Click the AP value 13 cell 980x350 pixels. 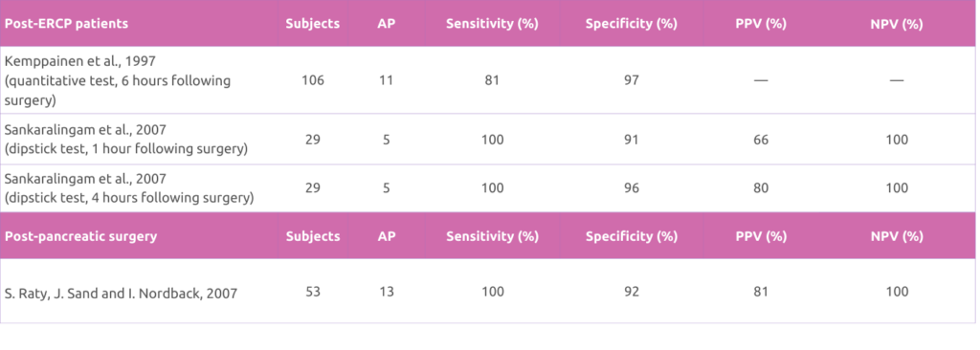tap(386, 292)
